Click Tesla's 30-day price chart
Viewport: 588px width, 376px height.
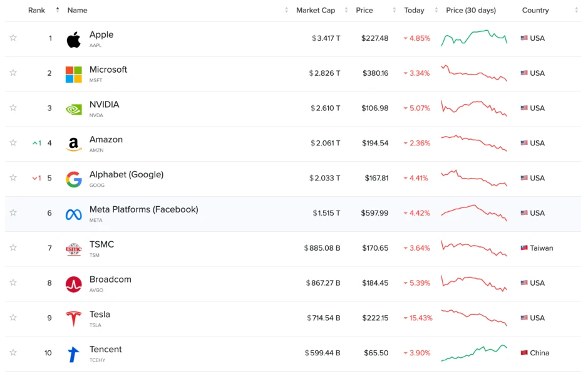click(x=474, y=318)
